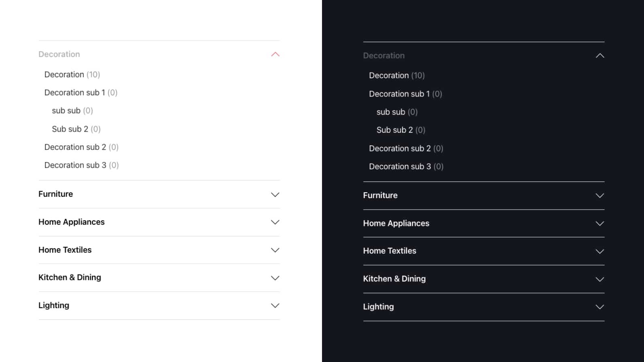Expand Furniture chevron in the dark panel
The image size is (644, 362).
point(600,196)
